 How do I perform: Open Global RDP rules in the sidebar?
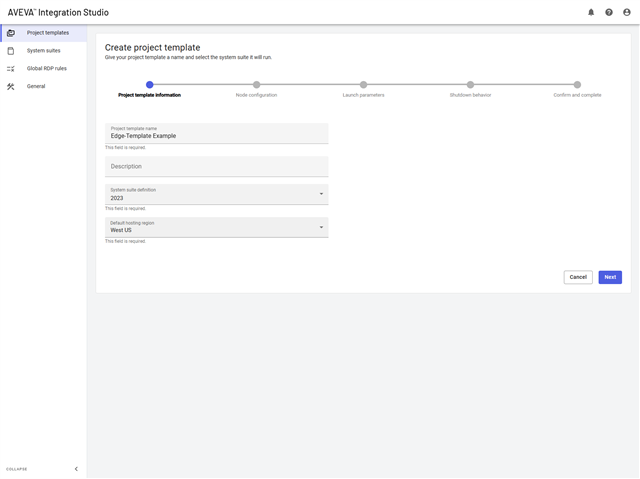pos(44,69)
